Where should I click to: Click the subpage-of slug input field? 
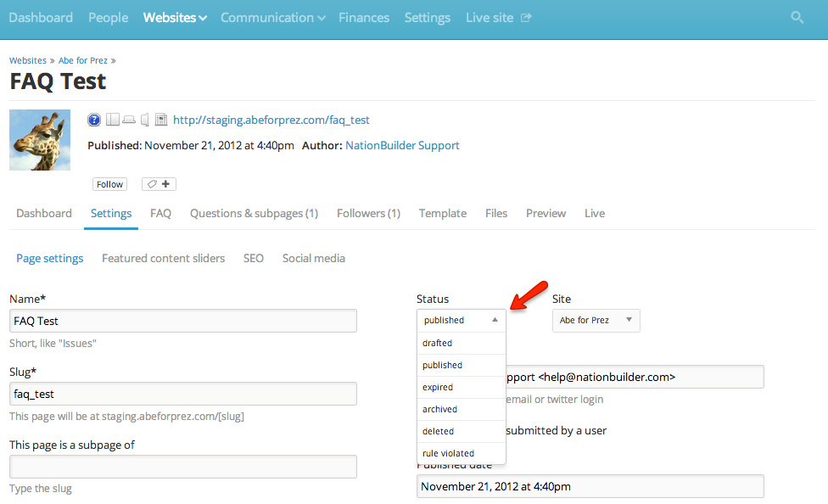(x=183, y=467)
